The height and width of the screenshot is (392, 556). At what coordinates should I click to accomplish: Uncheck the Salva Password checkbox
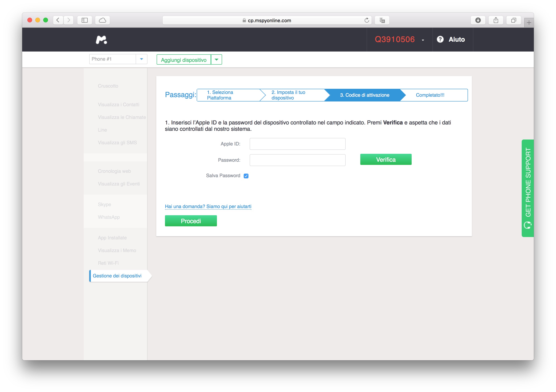(x=246, y=176)
